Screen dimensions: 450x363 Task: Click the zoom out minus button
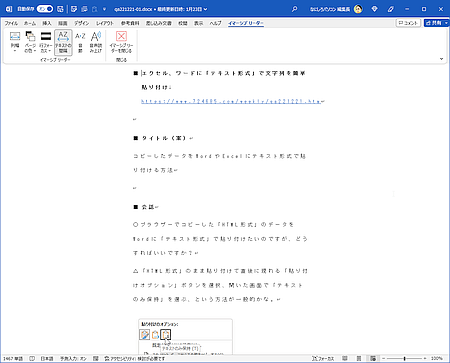point(384,359)
